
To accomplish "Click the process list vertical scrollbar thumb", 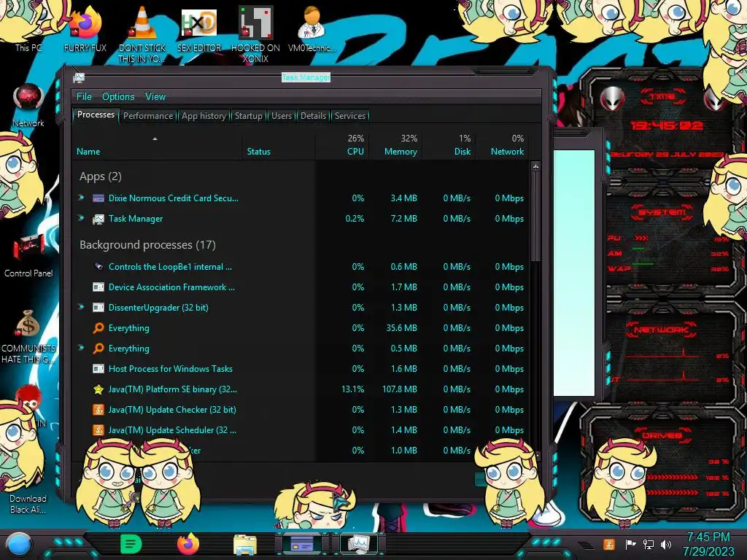I will pyautogui.click(x=535, y=217).
